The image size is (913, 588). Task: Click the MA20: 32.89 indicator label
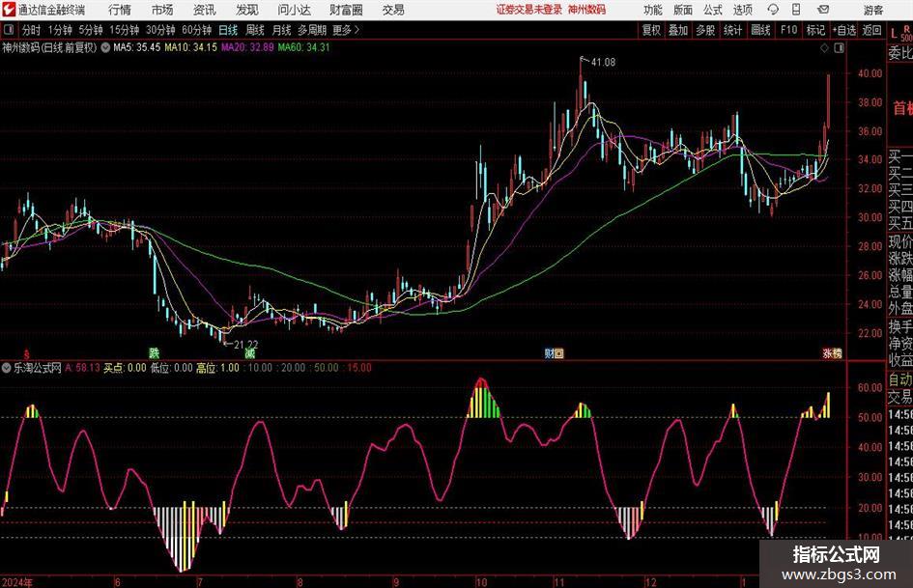pos(247,47)
